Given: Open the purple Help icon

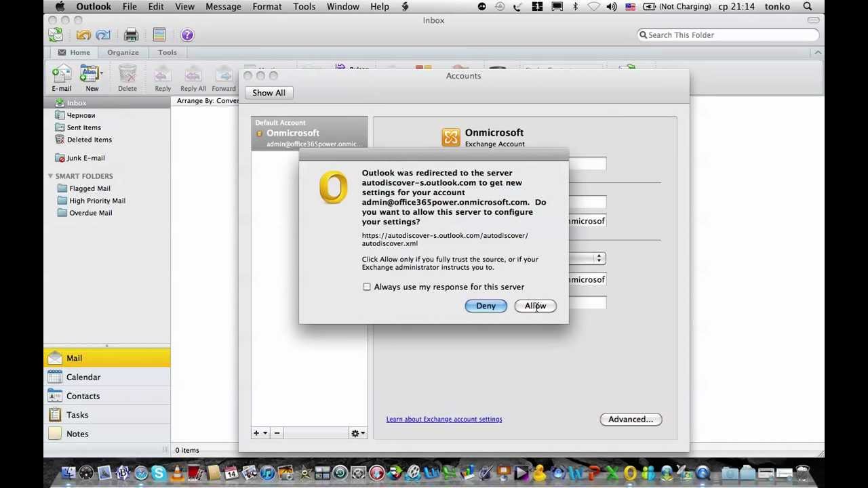Looking at the screenshot, I should [187, 35].
